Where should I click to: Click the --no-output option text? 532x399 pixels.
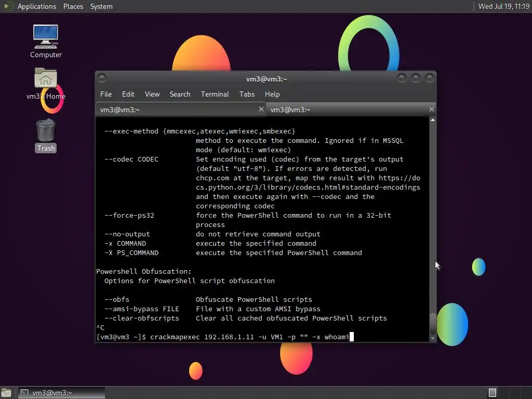click(x=127, y=234)
